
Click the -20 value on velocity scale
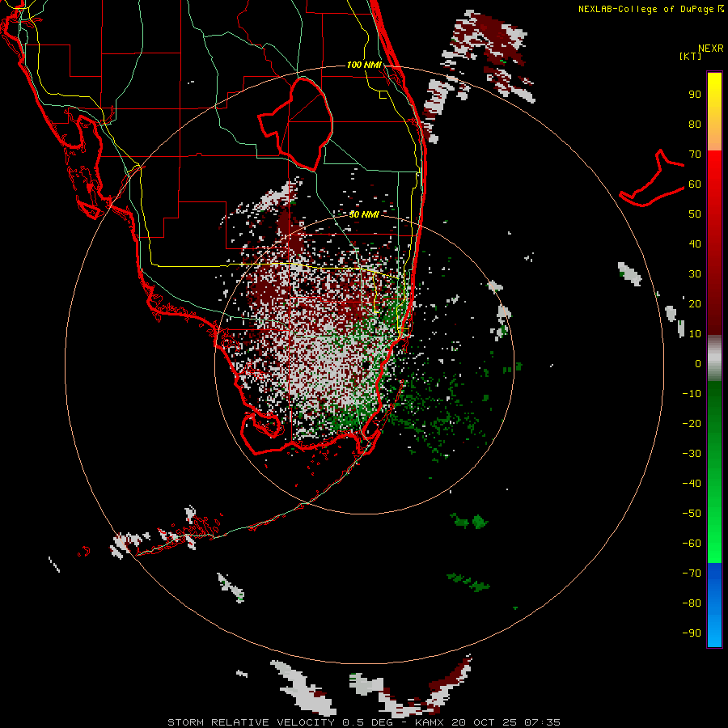pos(692,424)
